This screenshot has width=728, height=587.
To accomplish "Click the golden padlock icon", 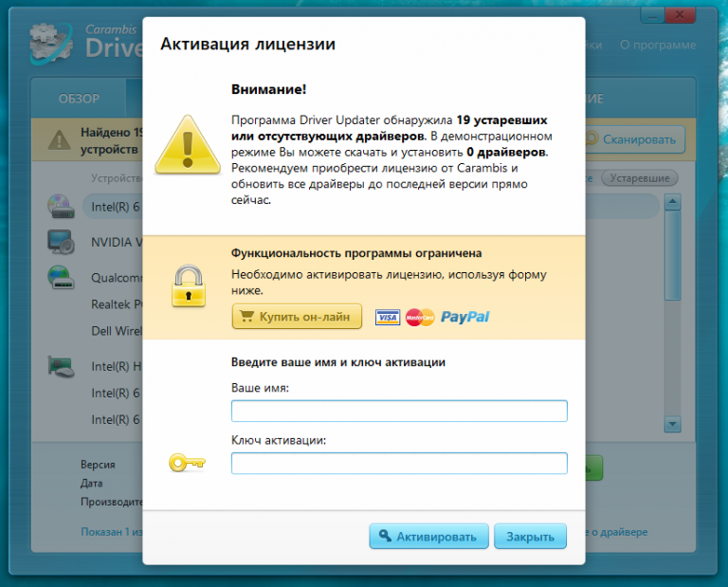I will point(188,285).
